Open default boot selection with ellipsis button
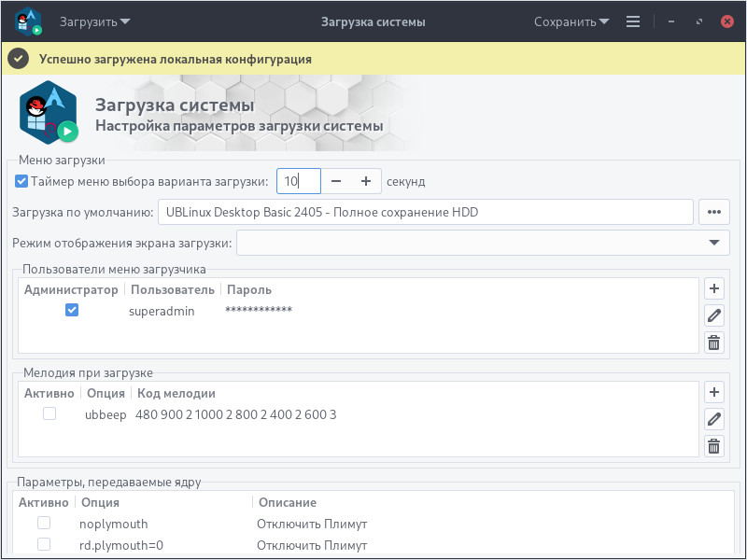This screenshot has height=560, width=747. click(x=713, y=212)
